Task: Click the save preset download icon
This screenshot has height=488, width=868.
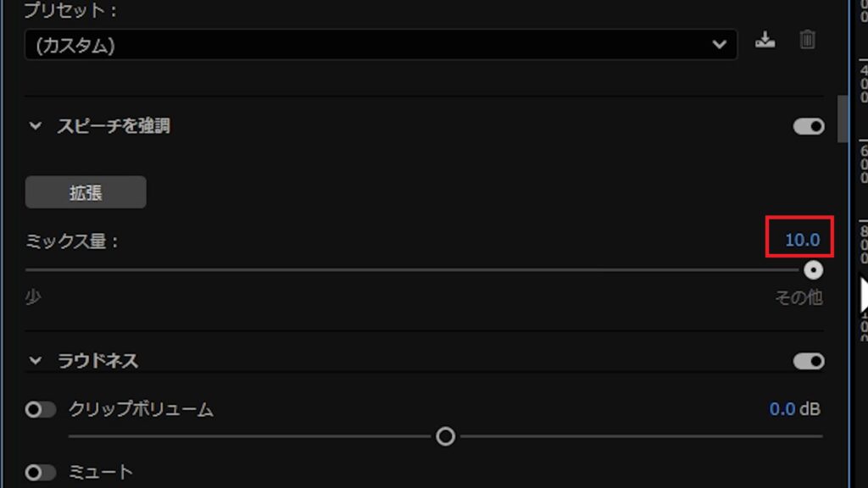Action: tap(765, 40)
